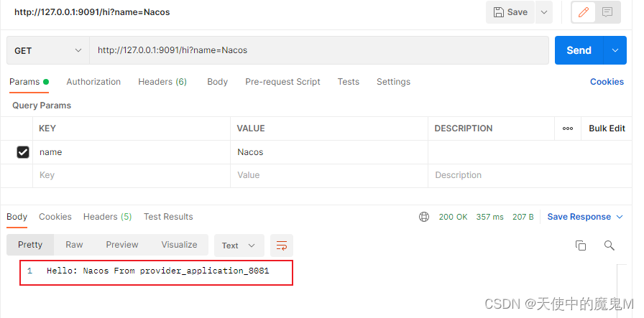This screenshot has height=318, width=644.
Task: Switch to the Authorization tab
Action: pos(93,82)
